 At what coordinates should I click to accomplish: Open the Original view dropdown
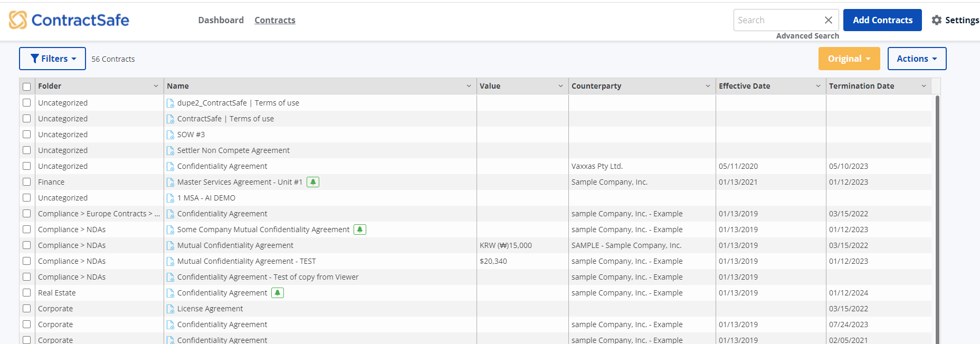pyautogui.click(x=849, y=59)
